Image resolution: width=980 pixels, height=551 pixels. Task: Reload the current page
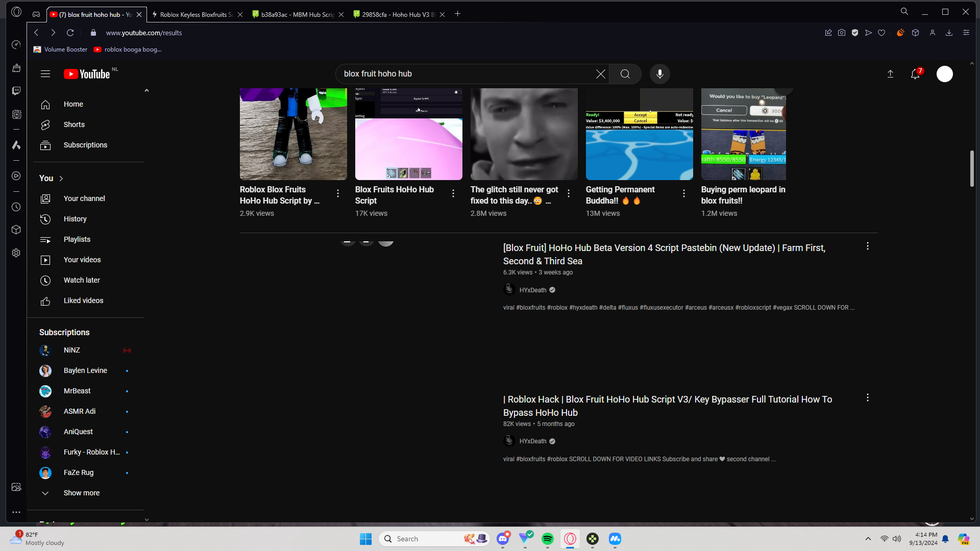click(70, 33)
